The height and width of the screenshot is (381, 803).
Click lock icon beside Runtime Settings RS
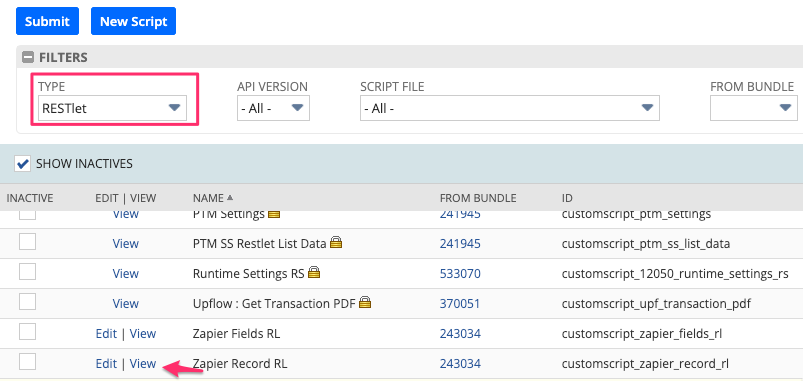(x=314, y=273)
